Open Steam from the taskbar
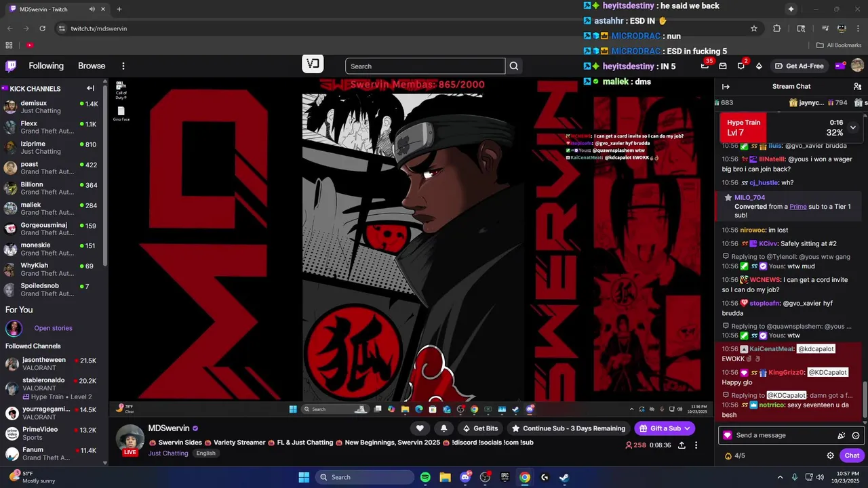 tap(564, 477)
